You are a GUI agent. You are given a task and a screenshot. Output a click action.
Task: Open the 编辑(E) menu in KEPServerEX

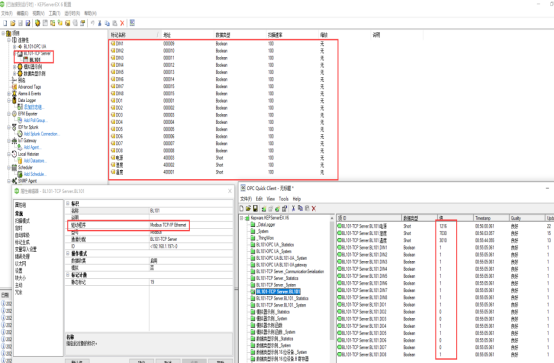pos(22,13)
